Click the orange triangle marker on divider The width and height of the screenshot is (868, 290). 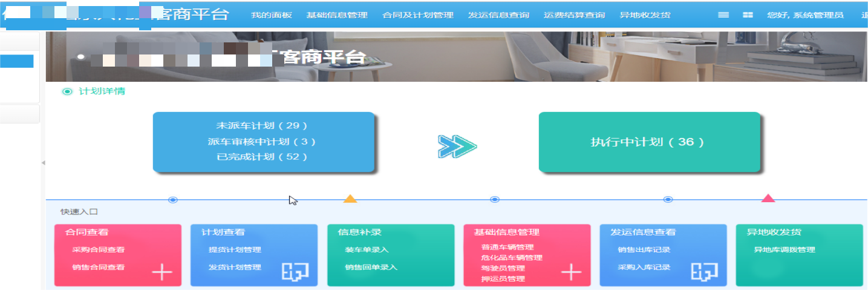(x=350, y=199)
